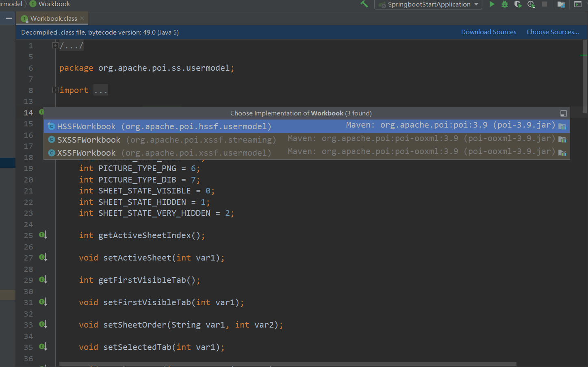Click the editor horizontal scrollbar
Screen dimensions: 588x367
tap(288, 364)
